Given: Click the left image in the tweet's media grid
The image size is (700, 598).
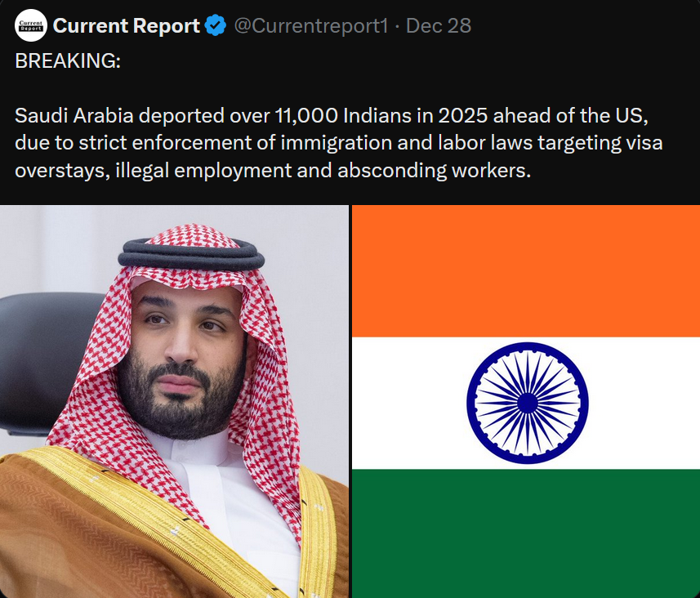Looking at the screenshot, I should click(x=174, y=400).
